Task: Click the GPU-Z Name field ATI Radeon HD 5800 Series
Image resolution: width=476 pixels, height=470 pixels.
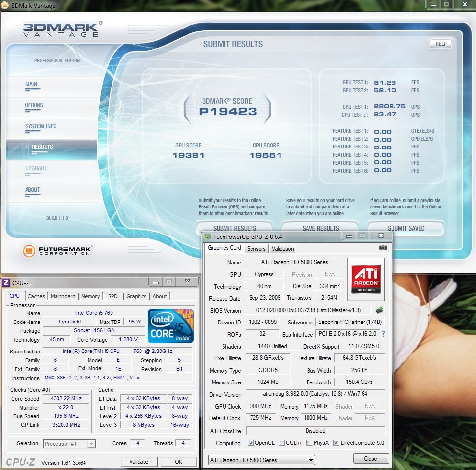Action: coord(294,262)
